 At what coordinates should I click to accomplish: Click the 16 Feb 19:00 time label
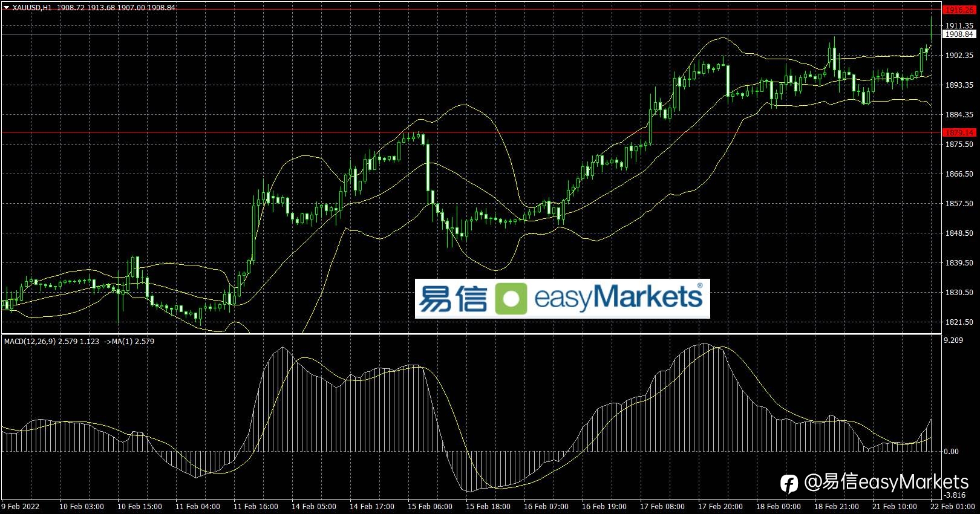pyautogui.click(x=604, y=507)
